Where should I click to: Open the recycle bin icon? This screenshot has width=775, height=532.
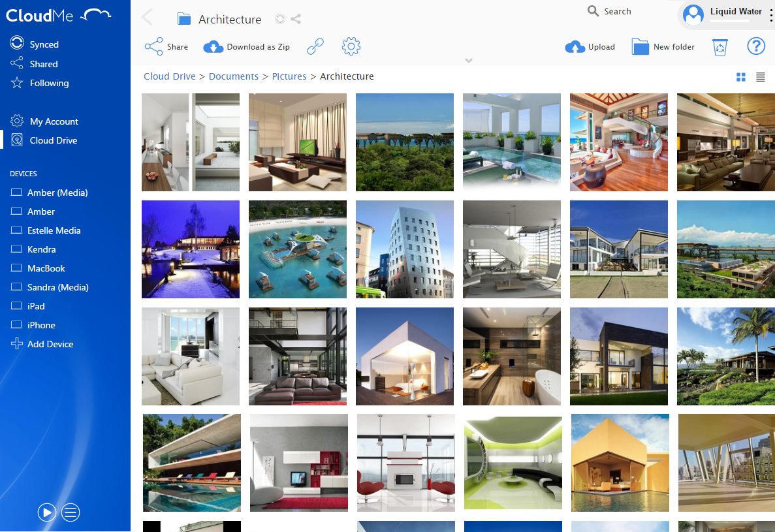coord(720,47)
